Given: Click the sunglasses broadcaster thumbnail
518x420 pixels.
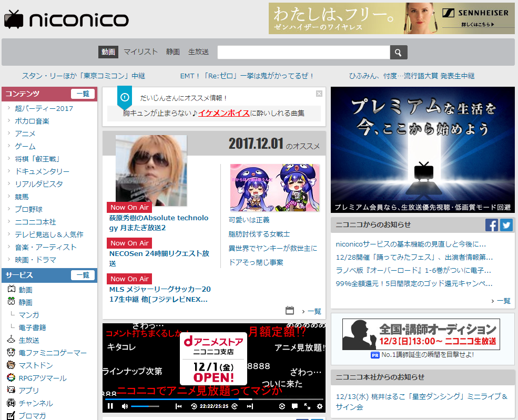Looking at the screenshot, I should click(x=151, y=170).
